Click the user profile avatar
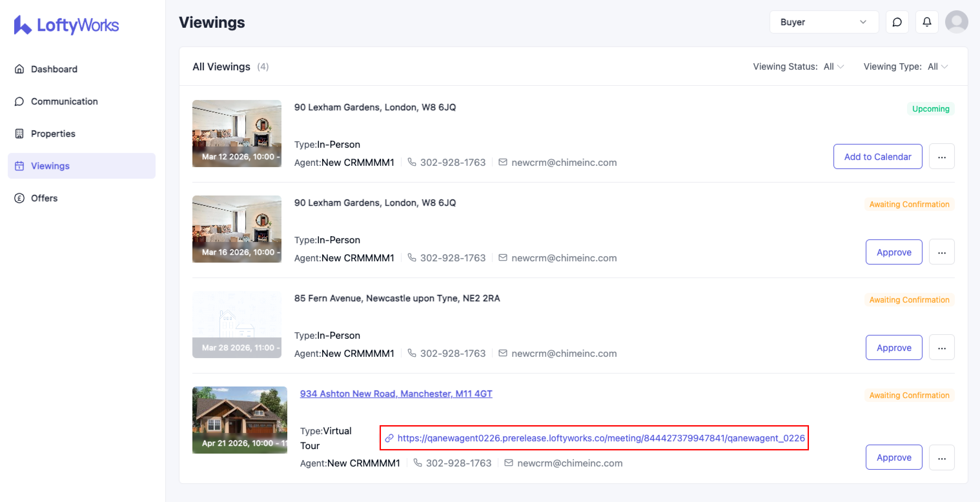This screenshot has width=980, height=502. [x=956, y=22]
